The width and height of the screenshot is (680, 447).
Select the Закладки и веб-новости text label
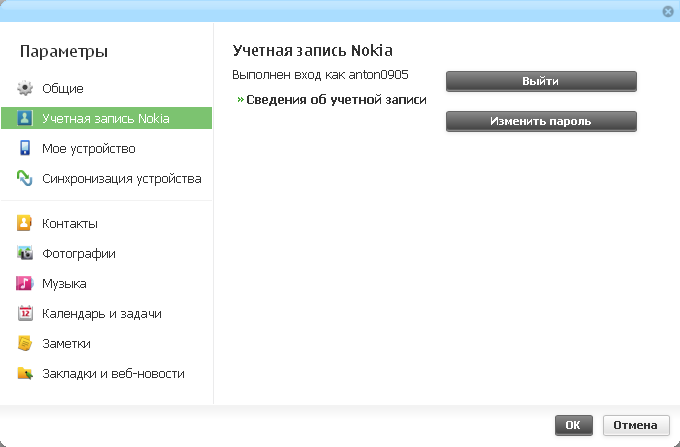(x=112, y=374)
